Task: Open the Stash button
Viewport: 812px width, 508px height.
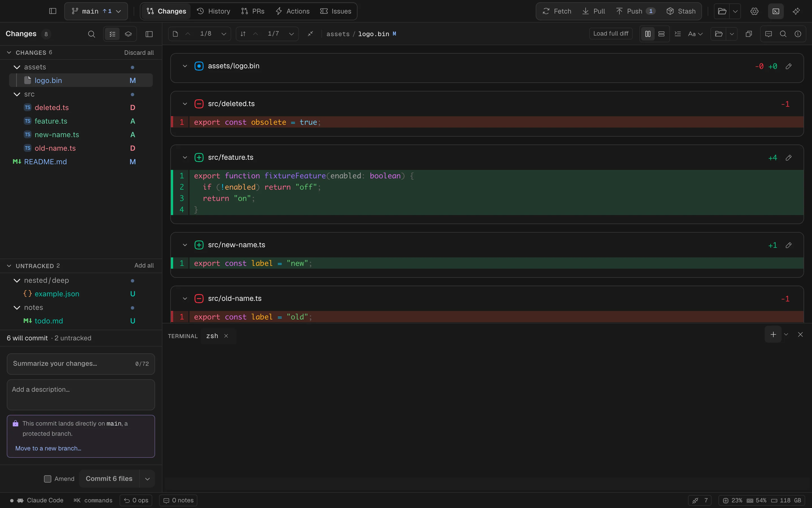Action: (x=681, y=11)
